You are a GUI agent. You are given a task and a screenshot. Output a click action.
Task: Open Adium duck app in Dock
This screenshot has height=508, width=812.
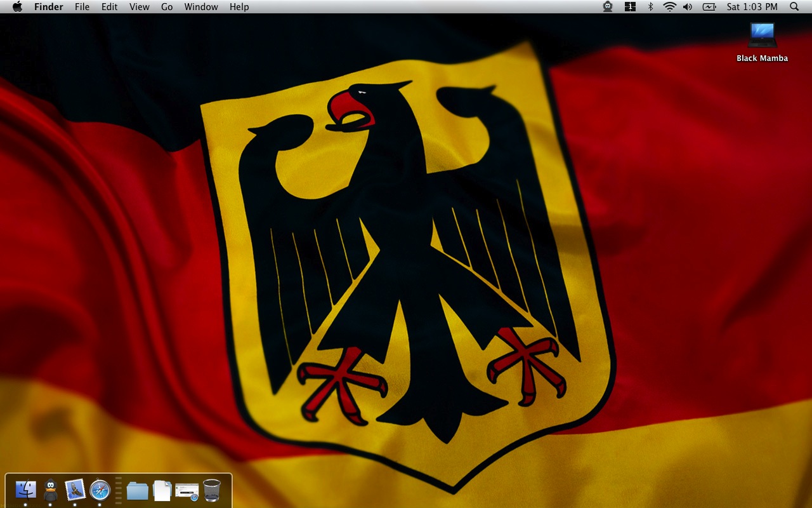coord(50,490)
